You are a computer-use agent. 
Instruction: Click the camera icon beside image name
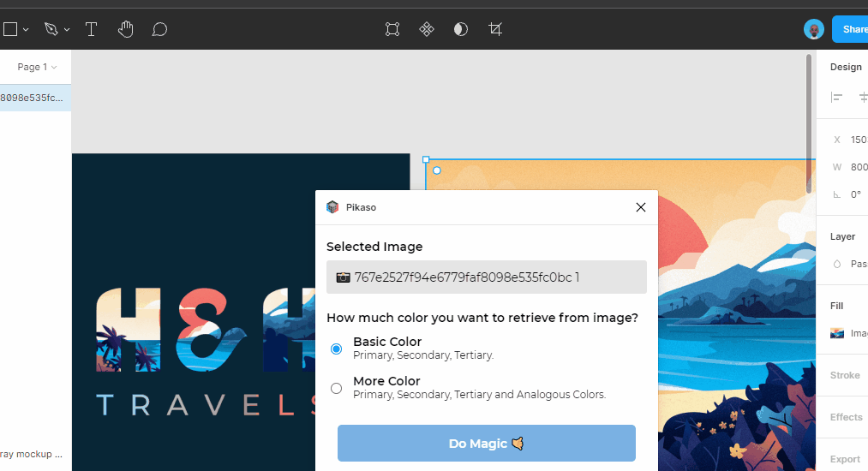tap(344, 277)
